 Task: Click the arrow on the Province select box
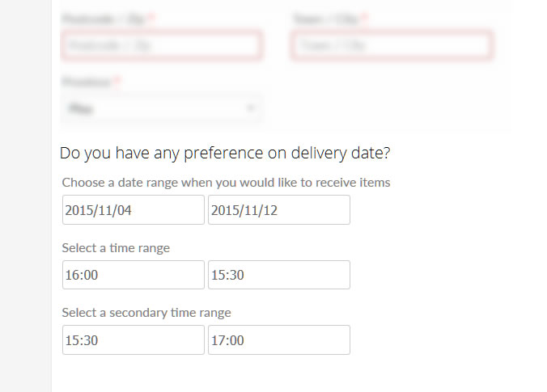pos(251,107)
